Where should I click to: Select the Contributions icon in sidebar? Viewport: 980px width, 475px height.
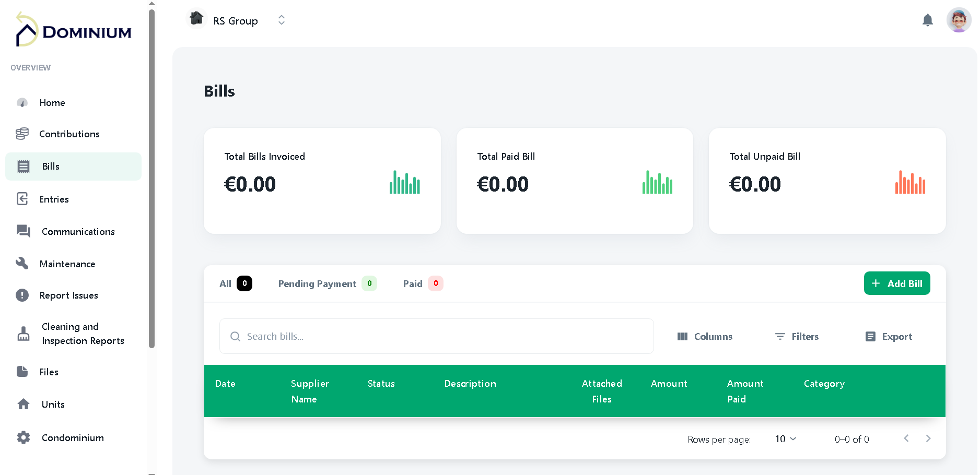pos(23,134)
